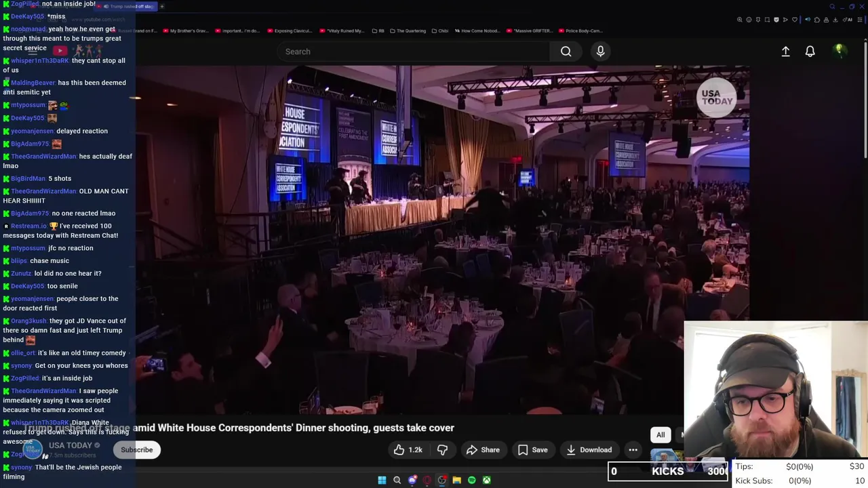Open the YouTube account avatar menu

tap(839, 51)
